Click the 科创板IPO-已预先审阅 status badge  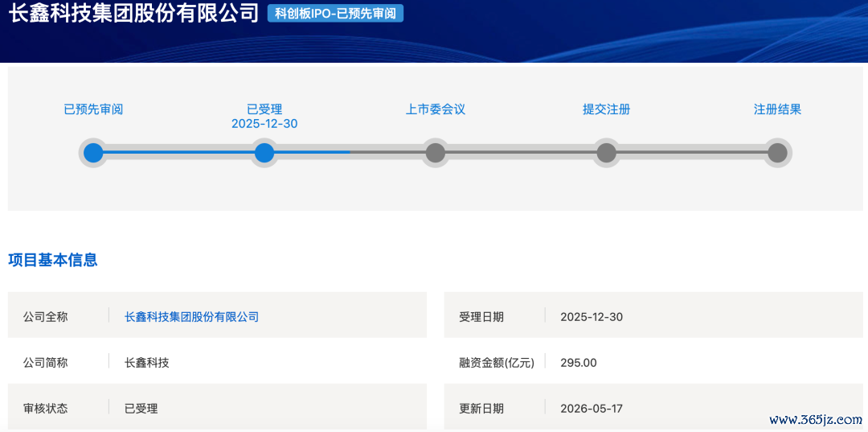pos(335,14)
